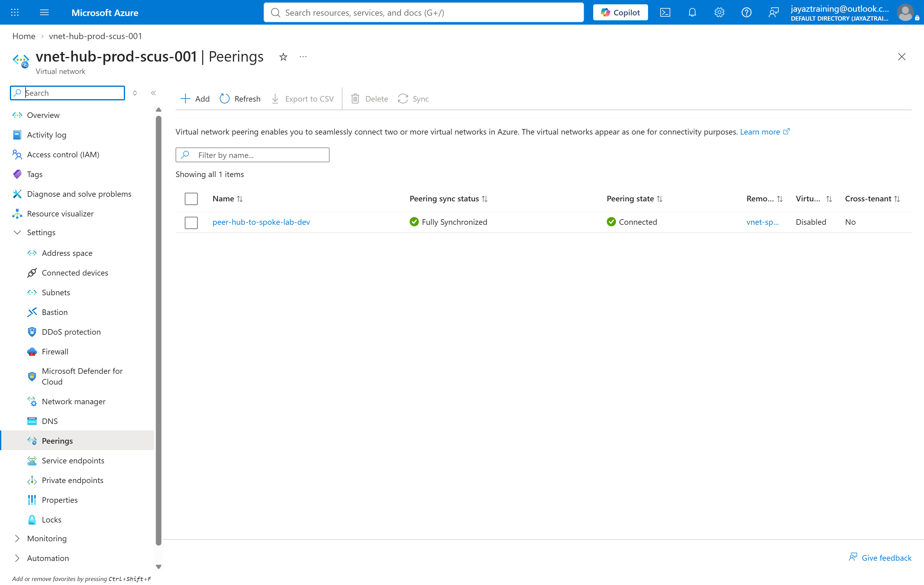Image resolution: width=924 pixels, height=585 pixels.
Task: Click the Filter by name field
Action: tap(252, 155)
